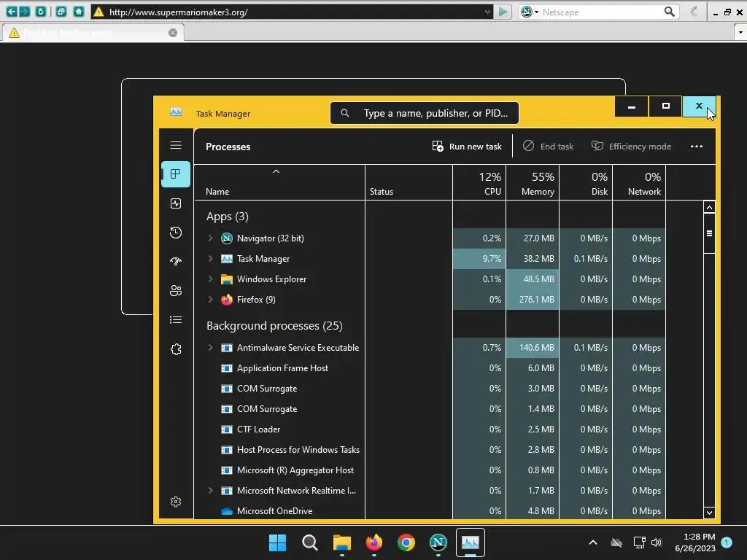This screenshot has height=560, width=747.
Task: Click the Netscape search magnifier icon
Action: [670, 12]
